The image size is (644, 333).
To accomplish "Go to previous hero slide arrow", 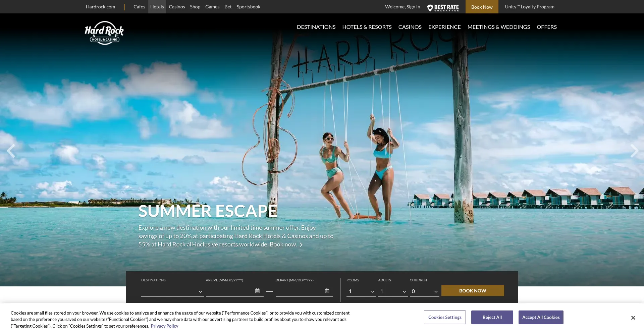I will click(11, 151).
